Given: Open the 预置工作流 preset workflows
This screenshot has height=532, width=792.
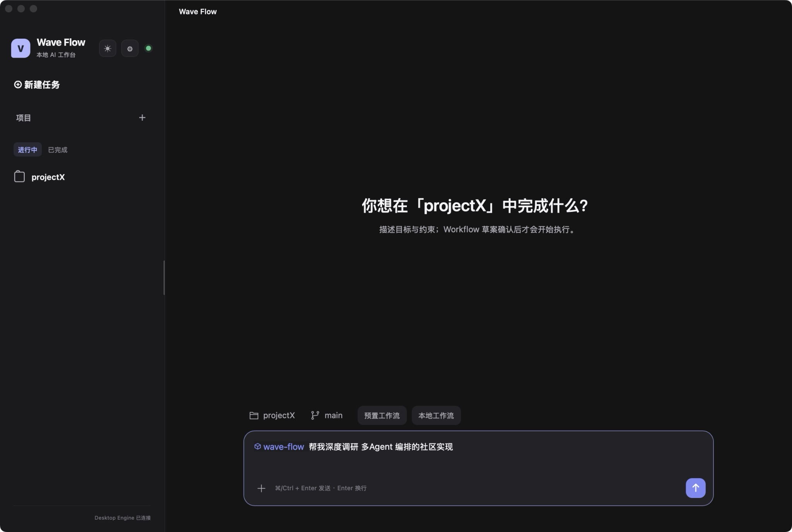Looking at the screenshot, I should [382, 416].
